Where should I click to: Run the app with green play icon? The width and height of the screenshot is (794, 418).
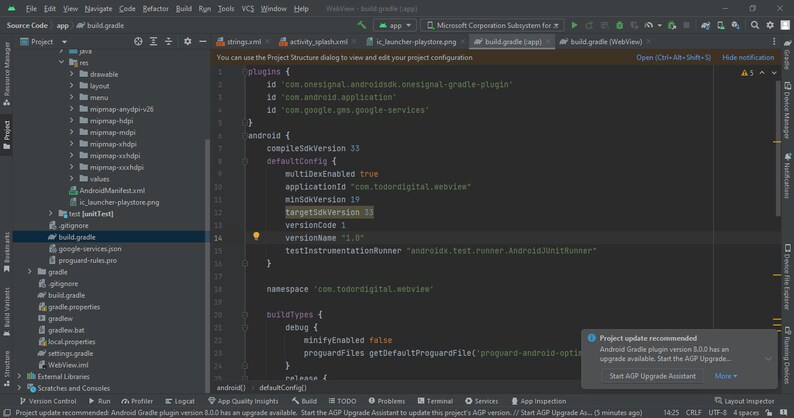point(574,25)
